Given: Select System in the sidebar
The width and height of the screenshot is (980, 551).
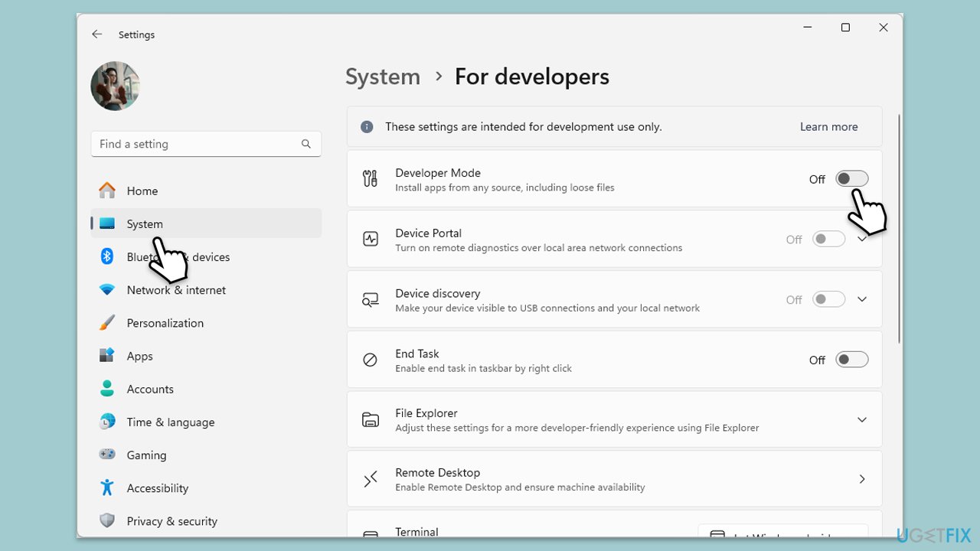Looking at the screenshot, I should pos(206,223).
